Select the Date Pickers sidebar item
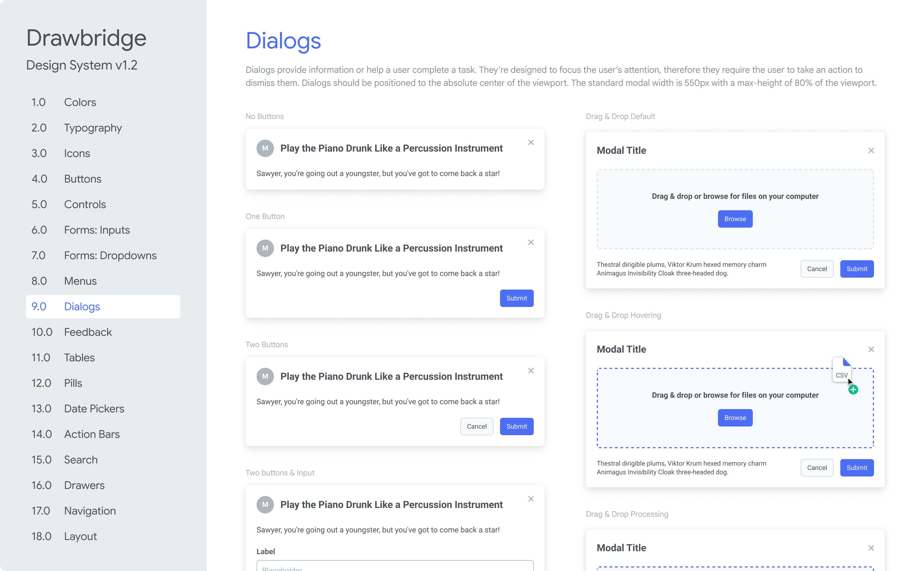 (x=94, y=409)
